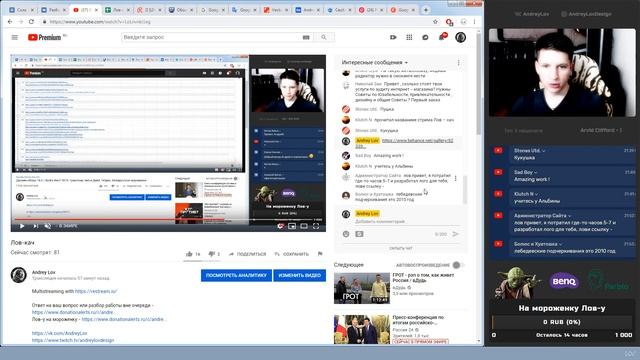Click the BenQ logo in overlay
This screenshot has height=360, width=640.
coord(564,281)
